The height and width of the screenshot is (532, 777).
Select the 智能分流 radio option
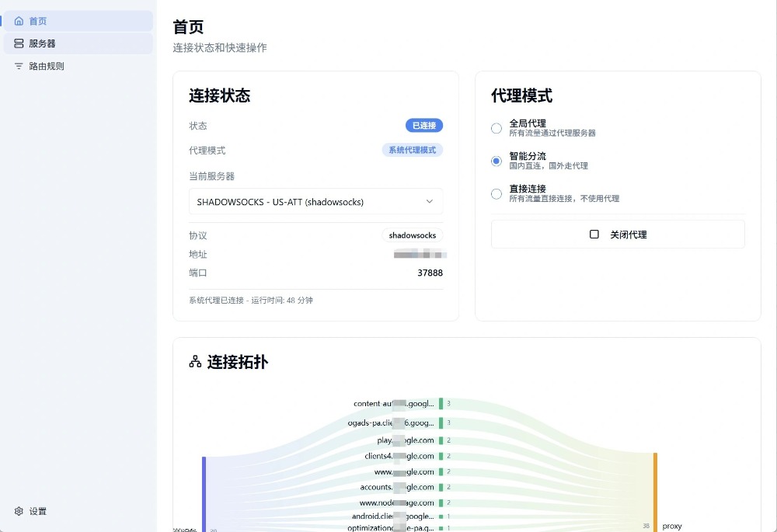pyautogui.click(x=497, y=161)
